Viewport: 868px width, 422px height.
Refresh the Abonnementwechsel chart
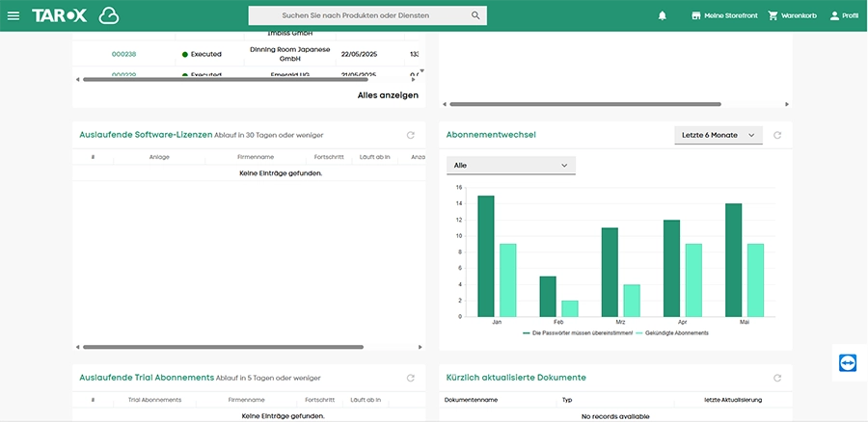click(x=777, y=136)
